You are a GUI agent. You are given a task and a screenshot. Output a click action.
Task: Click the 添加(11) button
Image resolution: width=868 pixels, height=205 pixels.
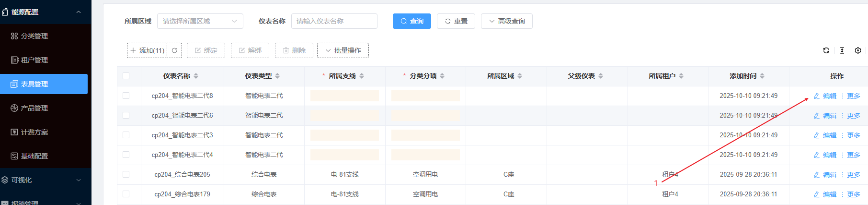click(x=147, y=50)
